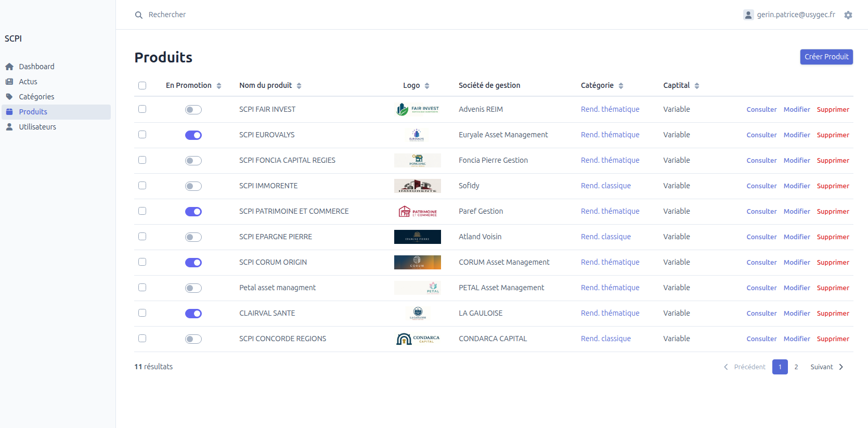Screen dimensions: 868x428
Task: Click the Catégories tag icon
Action: pos(9,97)
